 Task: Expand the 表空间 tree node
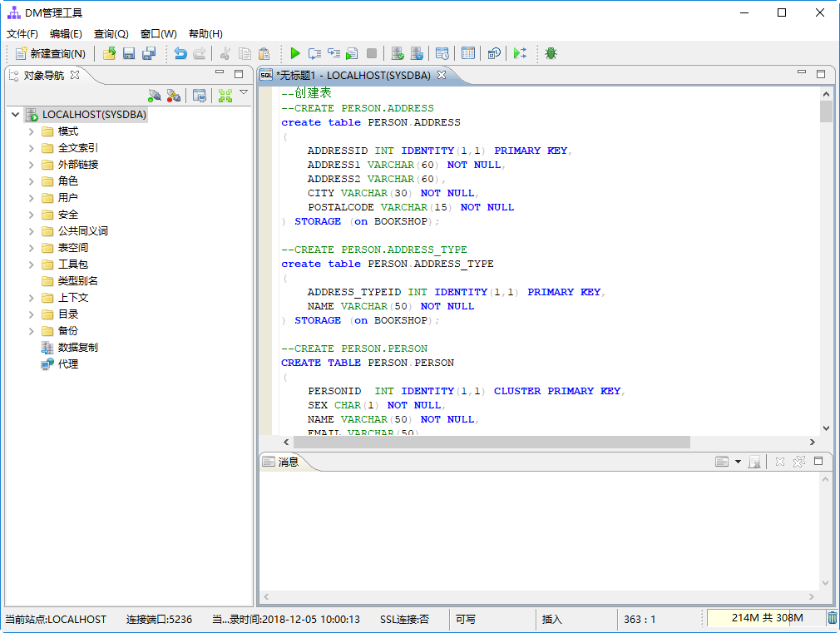(x=31, y=248)
